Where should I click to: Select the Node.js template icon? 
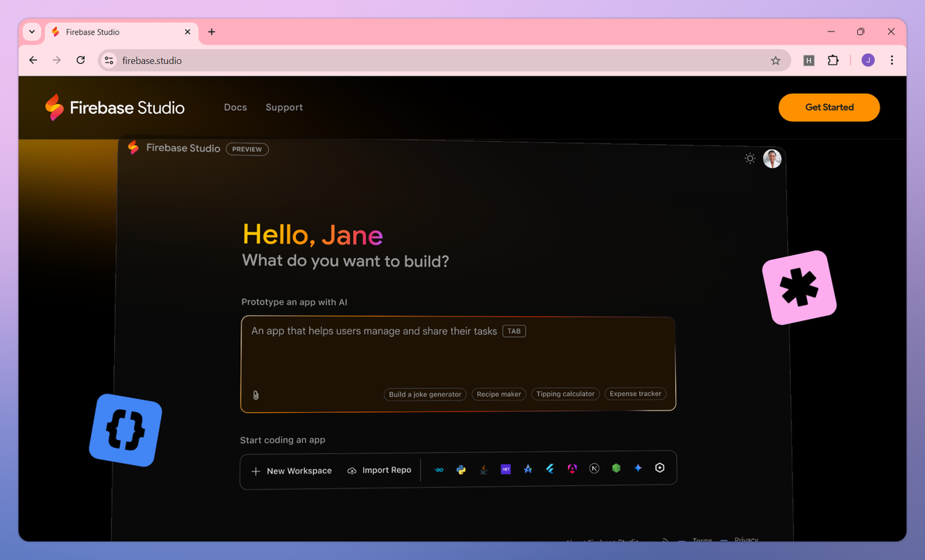pyautogui.click(x=616, y=468)
